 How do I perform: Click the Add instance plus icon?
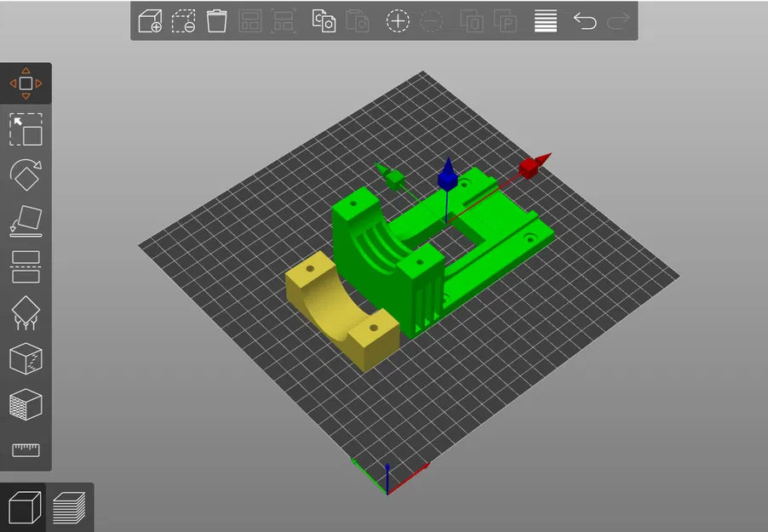(398, 21)
